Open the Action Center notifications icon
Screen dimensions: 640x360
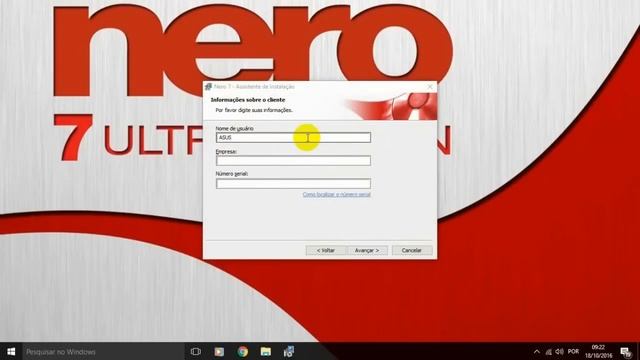tap(625, 352)
